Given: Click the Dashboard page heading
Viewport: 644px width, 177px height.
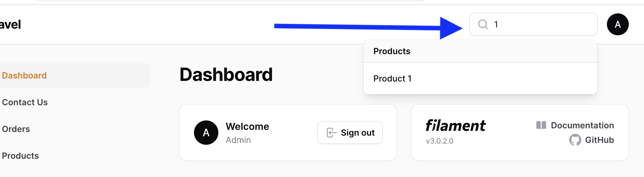Looking at the screenshot, I should [x=226, y=75].
